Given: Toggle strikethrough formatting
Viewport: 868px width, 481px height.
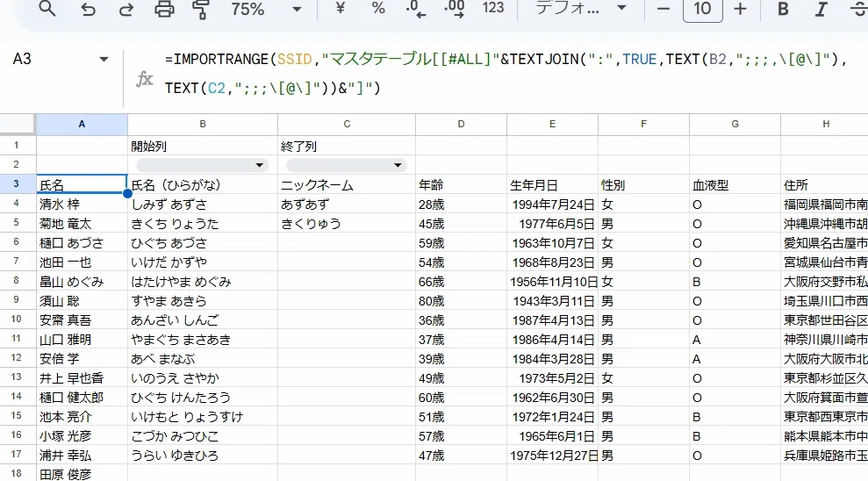Looking at the screenshot, I should (859, 10).
